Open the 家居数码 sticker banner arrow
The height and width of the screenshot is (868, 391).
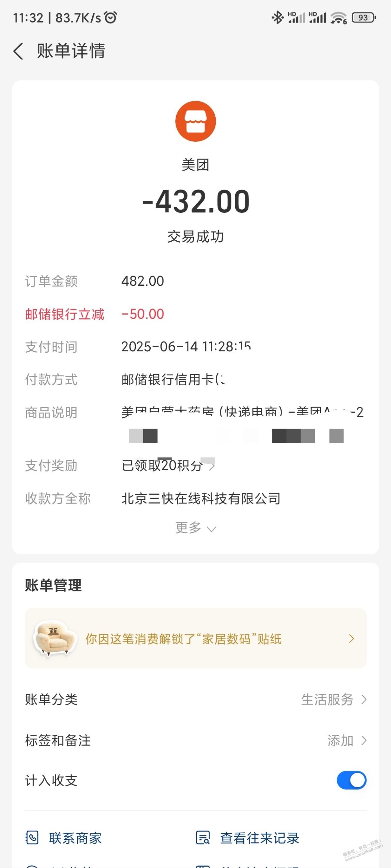click(x=352, y=638)
